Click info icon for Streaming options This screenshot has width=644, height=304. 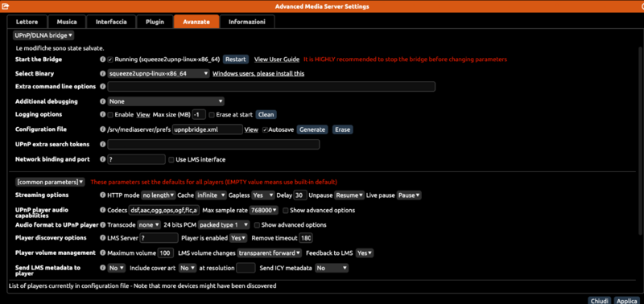pyautogui.click(x=103, y=195)
